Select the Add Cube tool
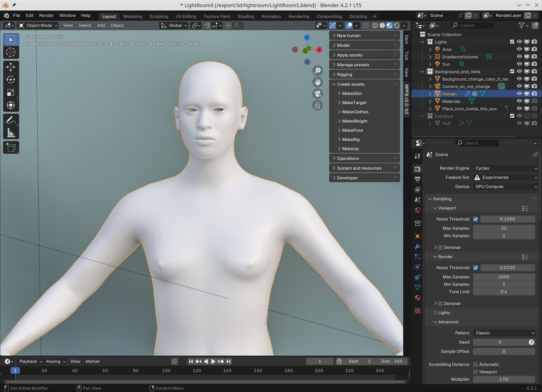 point(11,147)
